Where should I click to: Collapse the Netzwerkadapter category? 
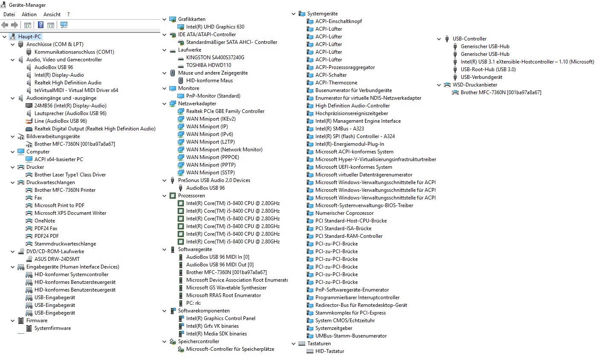pyautogui.click(x=165, y=104)
